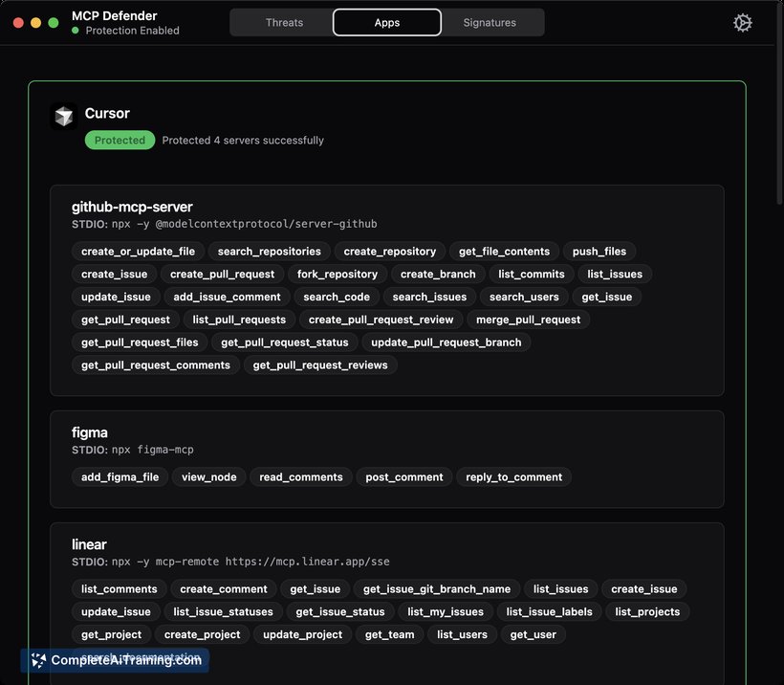Screen dimensions: 784x685
Task: Select the 'npx figma-mcp' command line
Action: 133,450
